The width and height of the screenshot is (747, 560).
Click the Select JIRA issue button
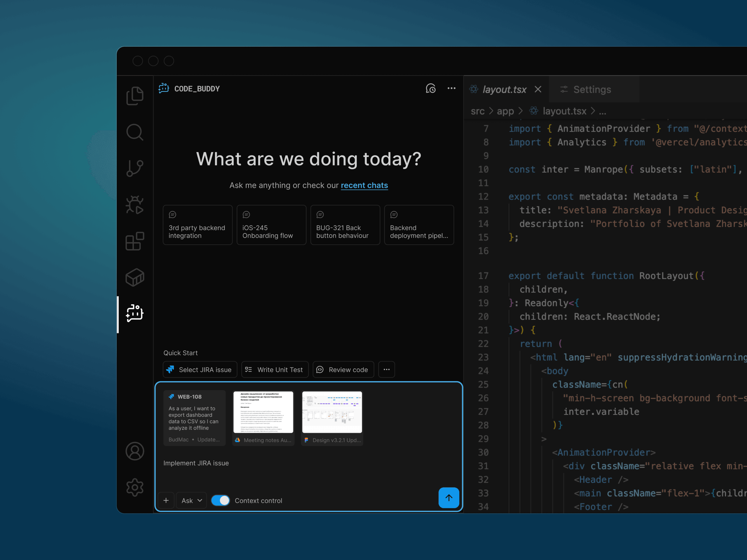pos(200,370)
